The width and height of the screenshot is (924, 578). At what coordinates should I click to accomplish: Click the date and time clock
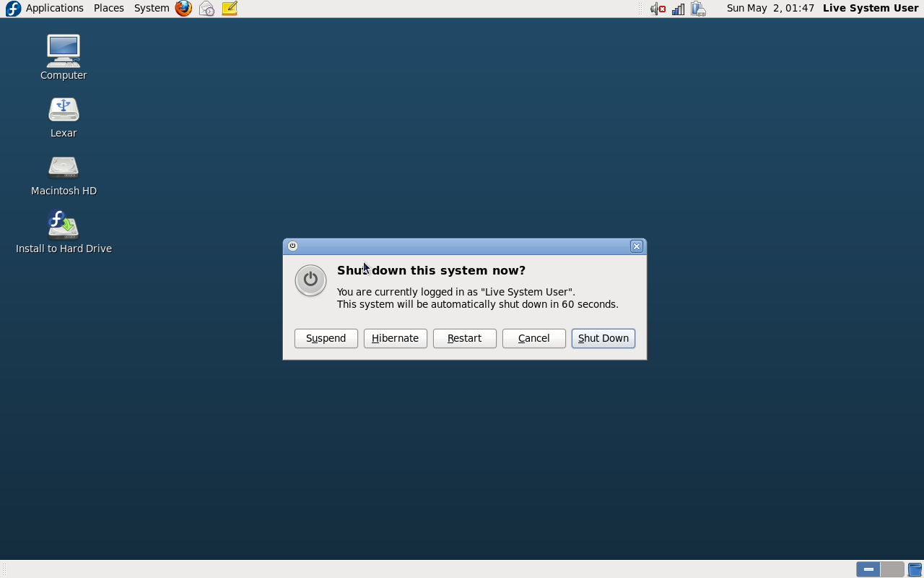point(770,8)
